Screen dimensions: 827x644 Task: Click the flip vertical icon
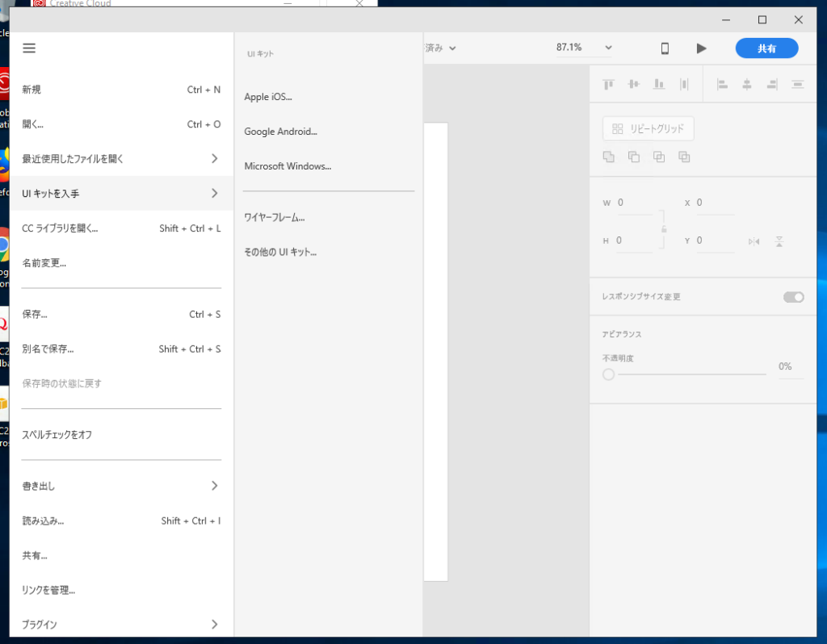[x=779, y=241]
